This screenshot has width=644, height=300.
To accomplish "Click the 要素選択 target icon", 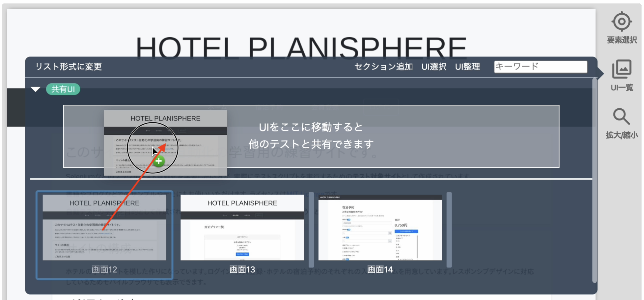I will [621, 22].
